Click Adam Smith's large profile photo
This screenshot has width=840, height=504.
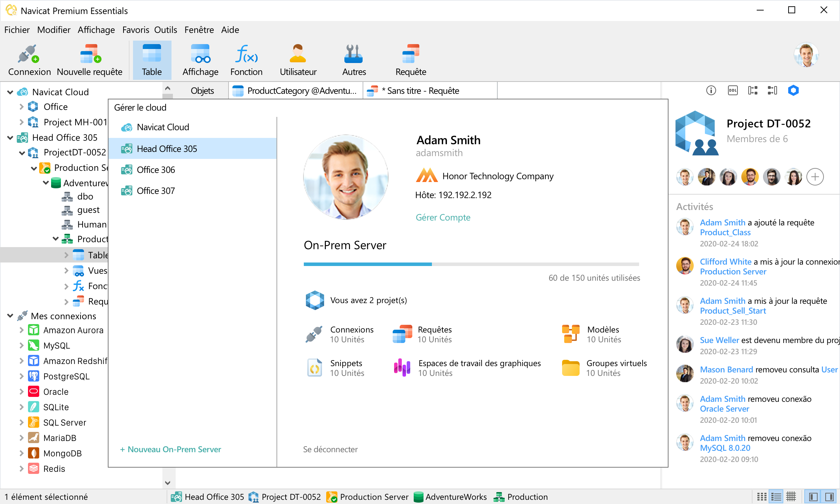tap(346, 177)
